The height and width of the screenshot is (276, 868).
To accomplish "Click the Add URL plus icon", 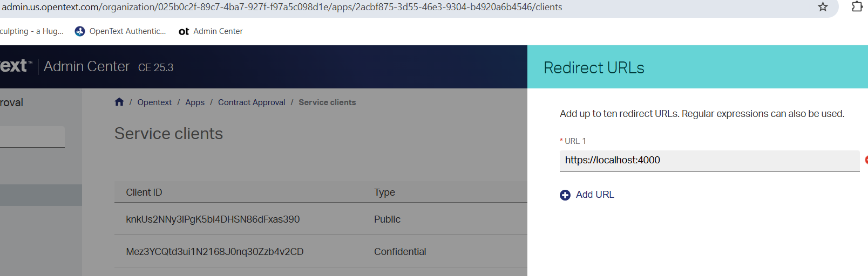I will coord(565,195).
